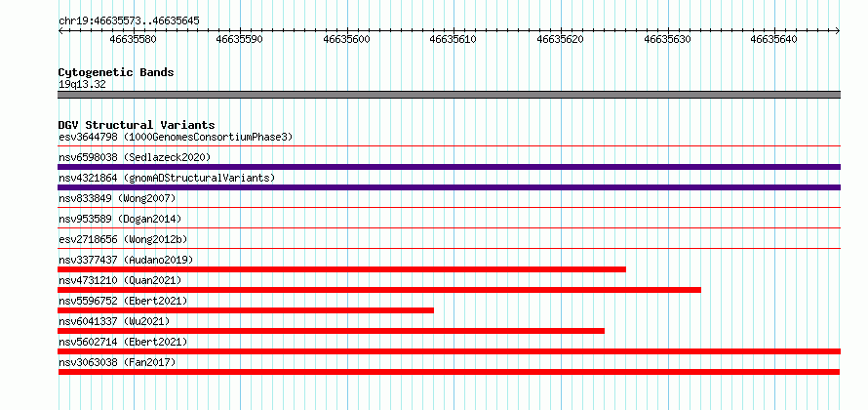Viewport: 868px width, 410px height.
Task: Select the red bar under nsv6041337 Wu2021
Action: click(331, 331)
